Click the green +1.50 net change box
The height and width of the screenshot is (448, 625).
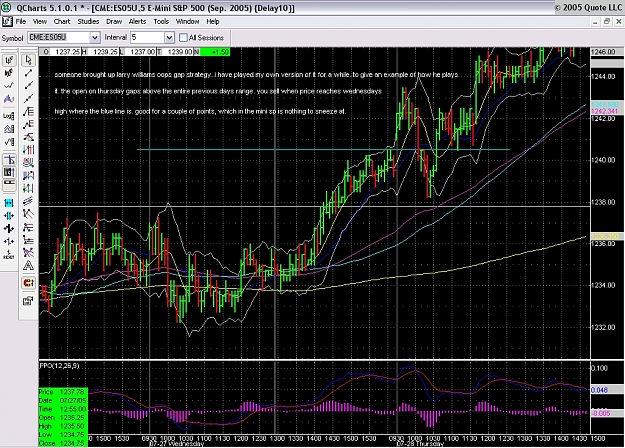coord(215,52)
